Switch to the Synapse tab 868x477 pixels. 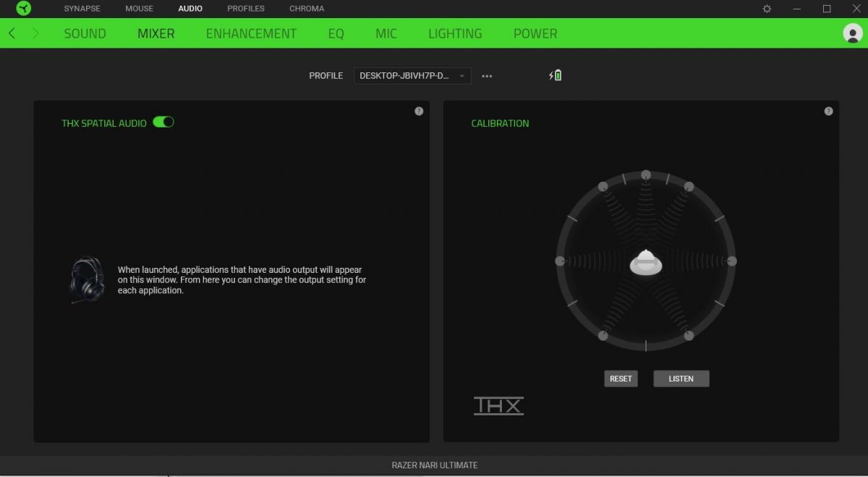pos(82,9)
